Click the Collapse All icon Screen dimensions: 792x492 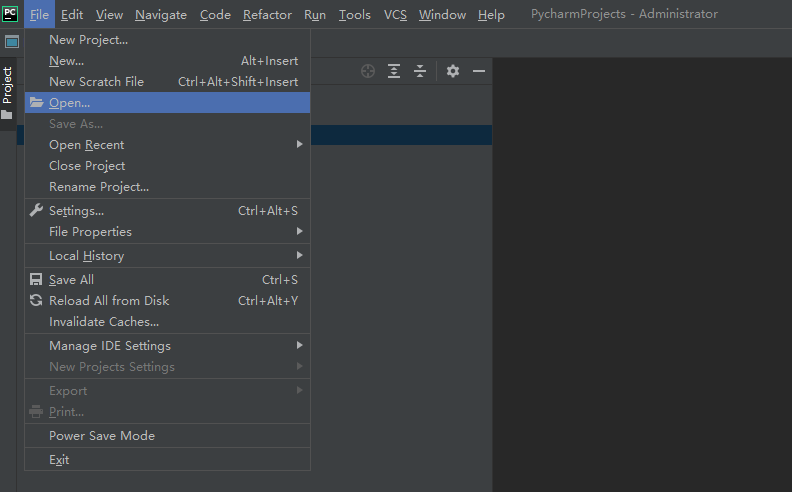[x=420, y=71]
